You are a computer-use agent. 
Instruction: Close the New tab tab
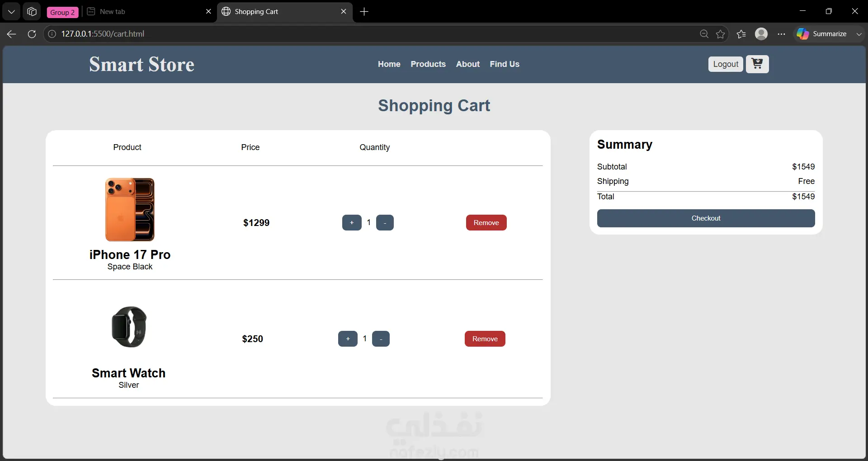[x=208, y=12]
